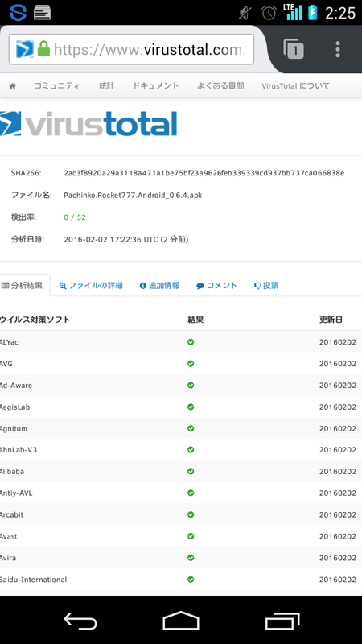The height and width of the screenshot is (644, 362).
Task: Open the Android recent apps button
Action: coord(282,620)
